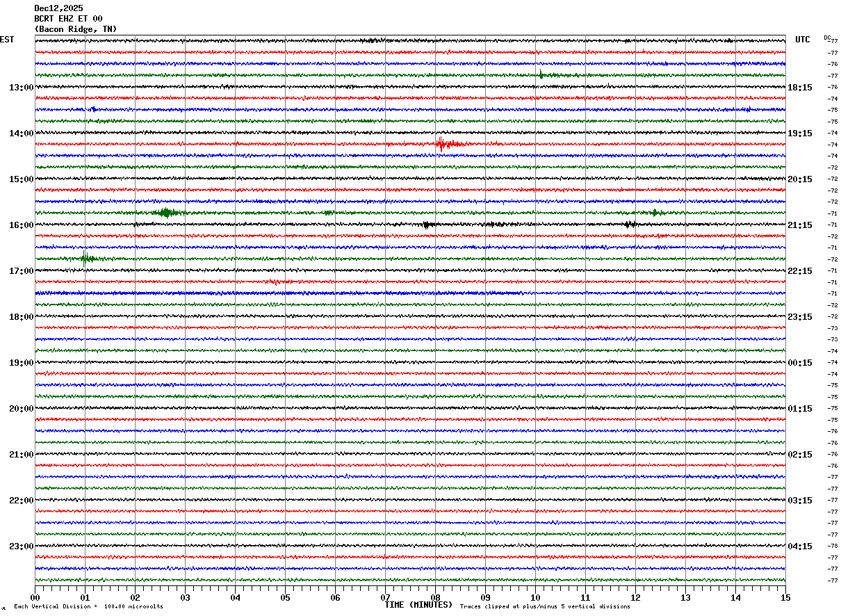The width and height of the screenshot is (841, 616).
Task: Click minute tick label 08 on the axis
Action: pos(435,597)
